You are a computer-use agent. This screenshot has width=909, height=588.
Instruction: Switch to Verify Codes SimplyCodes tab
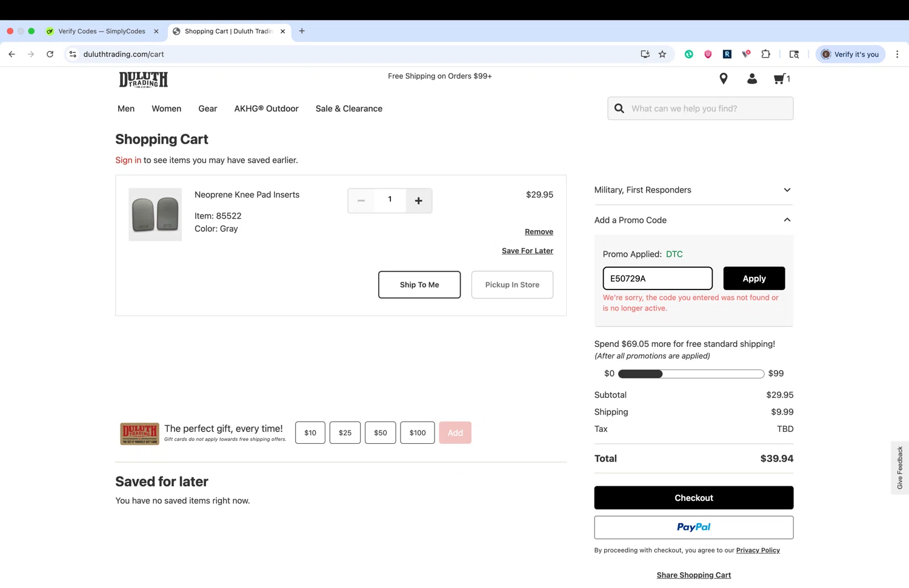click(101, 31)
